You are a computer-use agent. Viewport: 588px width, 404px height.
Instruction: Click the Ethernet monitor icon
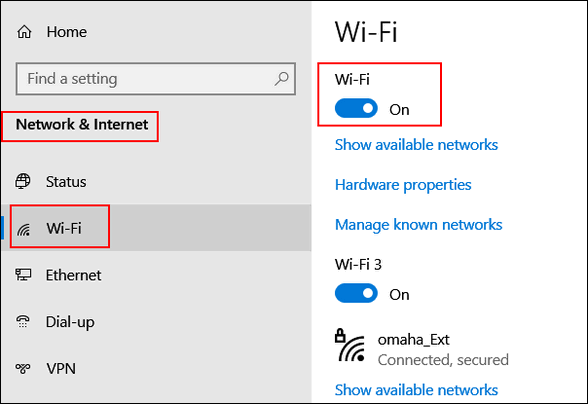[x=23, y=275]
